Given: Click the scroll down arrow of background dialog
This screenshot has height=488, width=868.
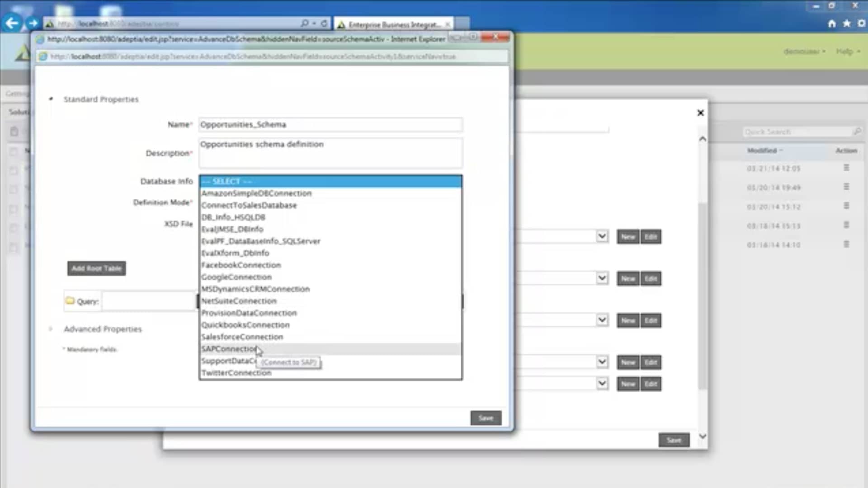Looking at the screenshot, I should point(703,436).
